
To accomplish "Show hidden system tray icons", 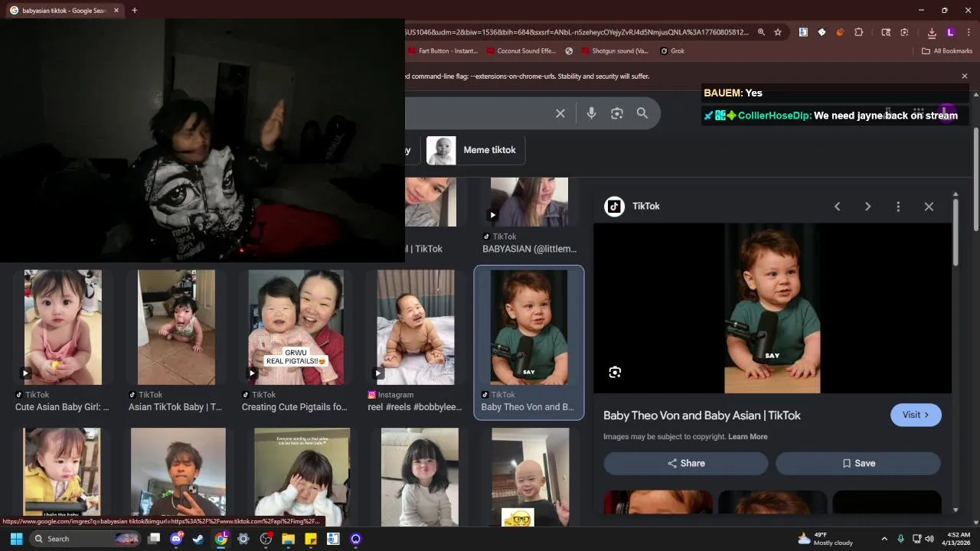I will coord(884,539).
